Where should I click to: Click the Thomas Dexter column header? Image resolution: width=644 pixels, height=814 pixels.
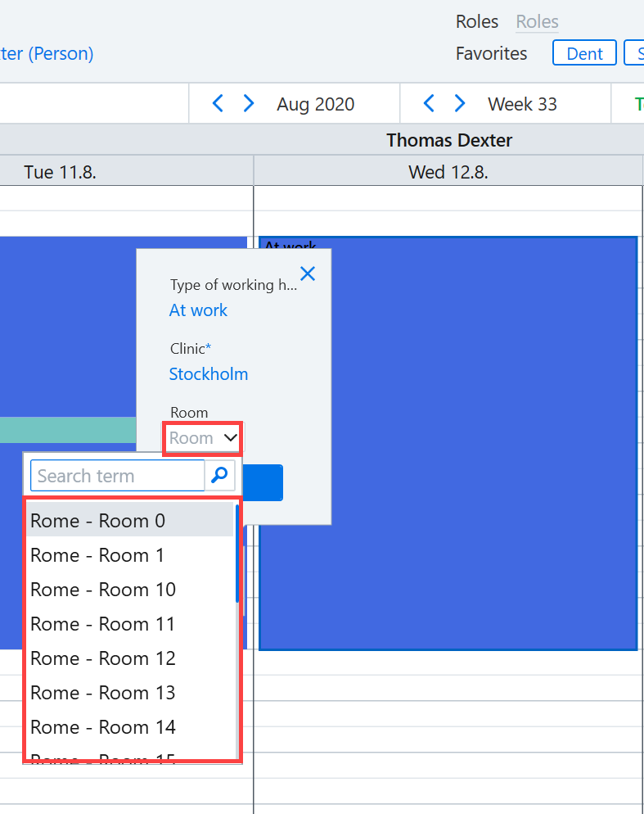pos(449,140)
